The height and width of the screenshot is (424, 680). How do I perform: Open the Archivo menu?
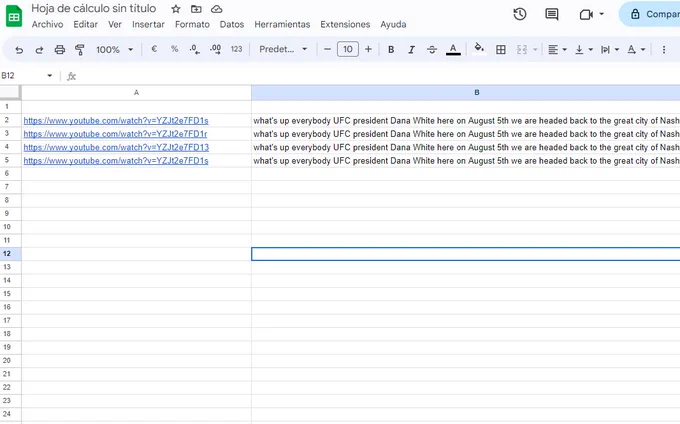[x=47, y=24]
